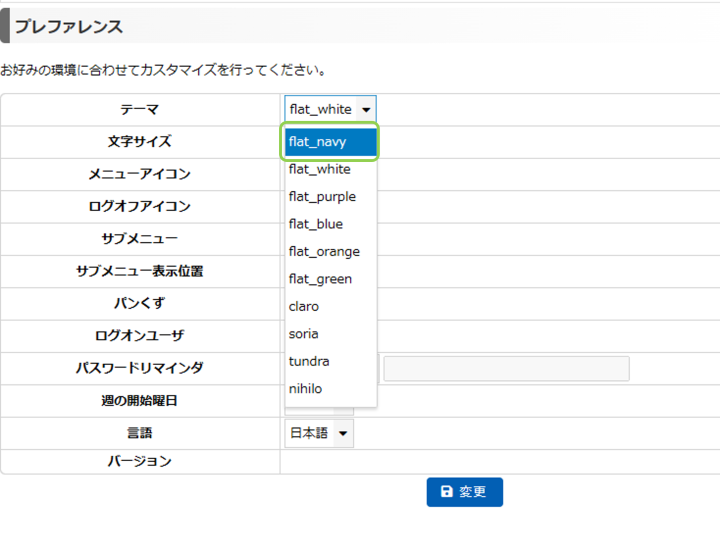Select flat_navy from the theme list
This screenshot has width=720, height=553.
pos(330,142)
